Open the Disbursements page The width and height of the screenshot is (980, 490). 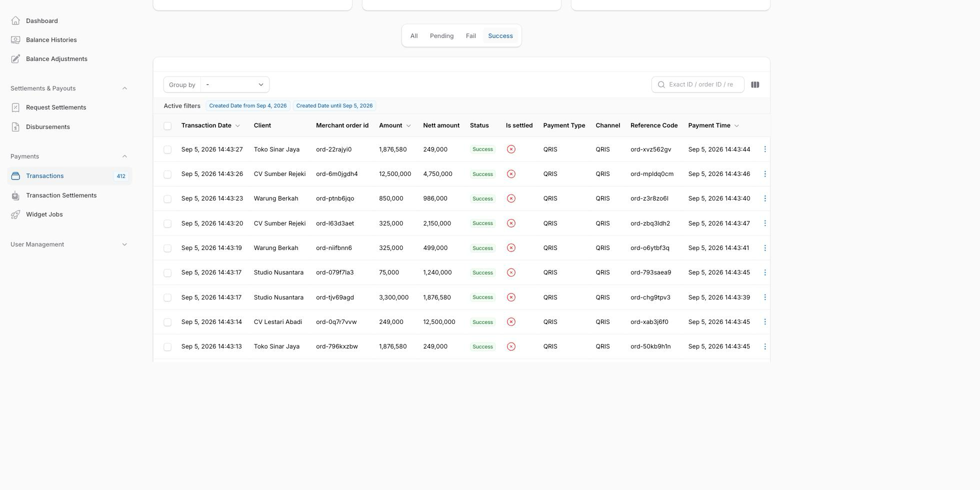(x=48, y=127)
